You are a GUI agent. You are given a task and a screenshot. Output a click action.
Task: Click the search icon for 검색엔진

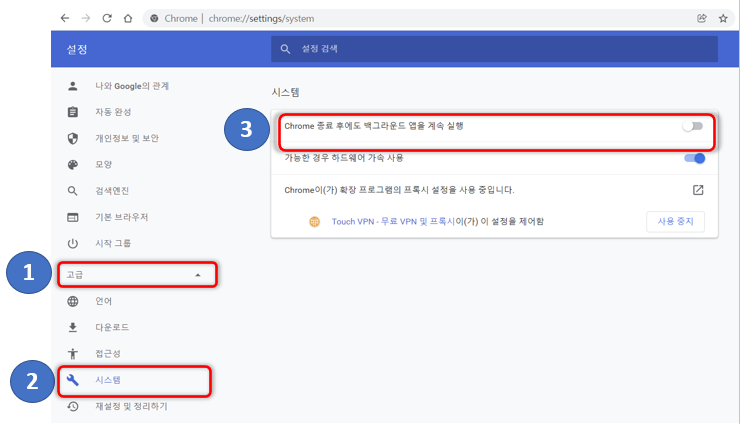[73, 191]
